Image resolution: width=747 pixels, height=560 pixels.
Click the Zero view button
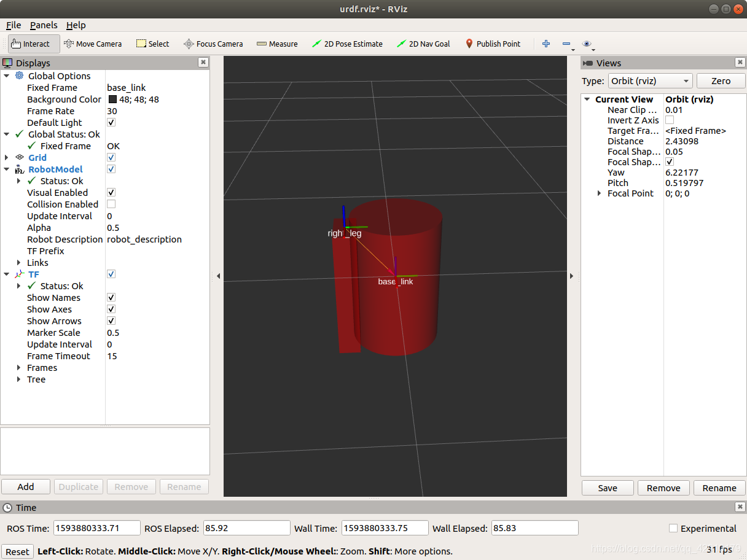click(721, 81)
